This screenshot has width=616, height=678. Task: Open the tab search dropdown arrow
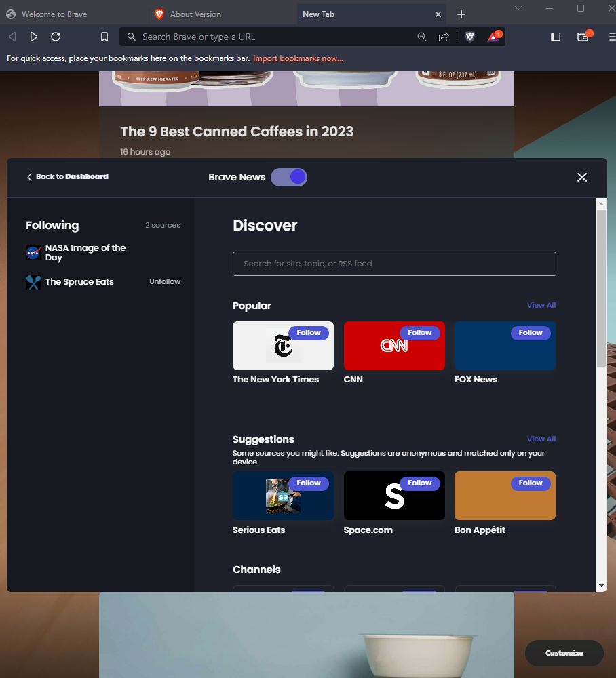point(518,8)
